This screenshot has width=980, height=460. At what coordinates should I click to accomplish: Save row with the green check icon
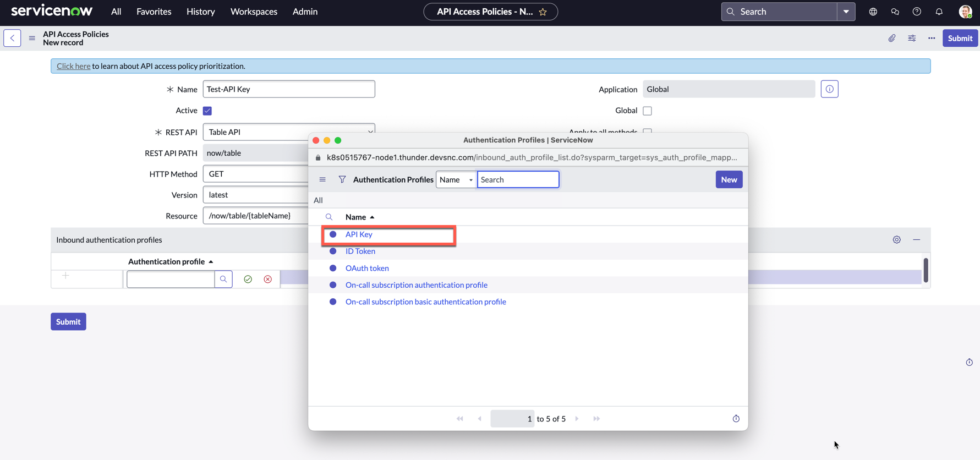(x=248, y=280)
